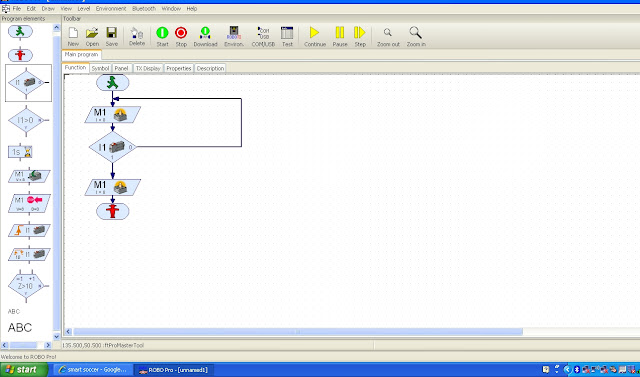Image resolution: width=640 pixels, height=377 pixels.
Task: Pick the red stop element in palette
Action: (x=20, y=55)
